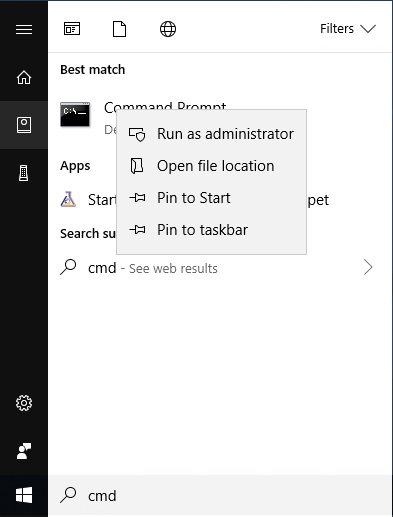Viewport: 393px width, 517px height.
Task: Filter results by Documents icon
Action: 119,29
